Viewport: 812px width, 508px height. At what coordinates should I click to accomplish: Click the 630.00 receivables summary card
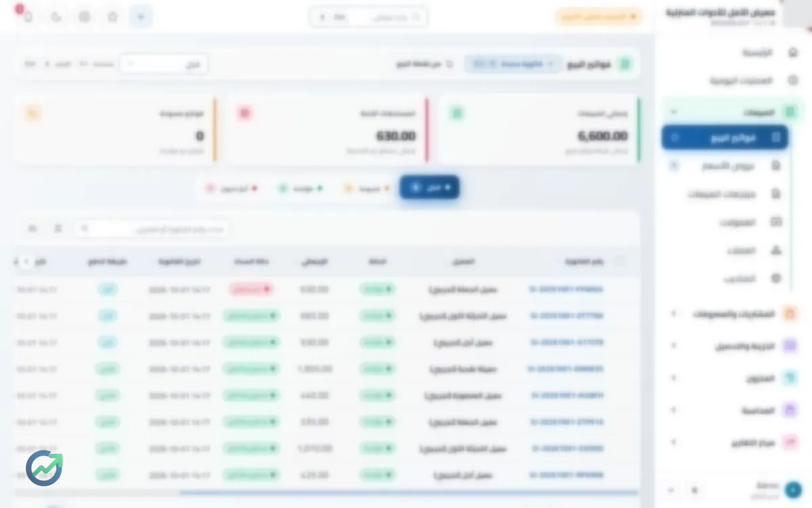[328, 129]
